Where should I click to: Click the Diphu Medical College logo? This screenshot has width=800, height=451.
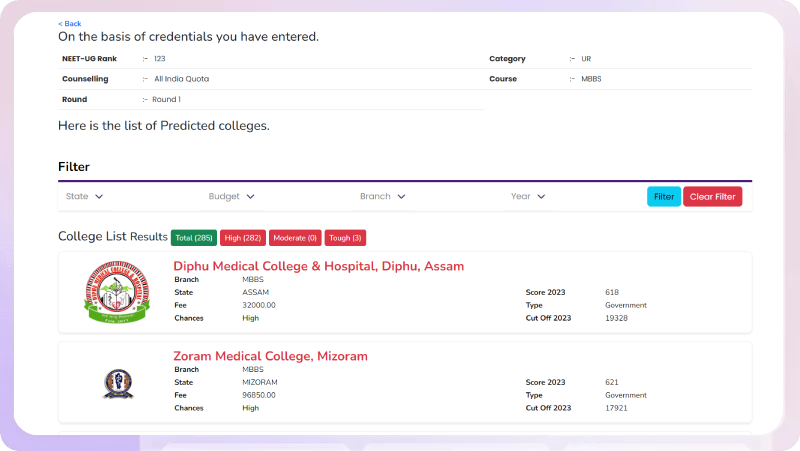pos(116,292)
